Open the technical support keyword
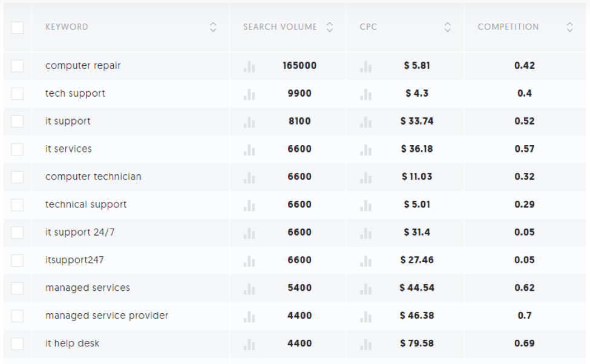 point(86,204)
